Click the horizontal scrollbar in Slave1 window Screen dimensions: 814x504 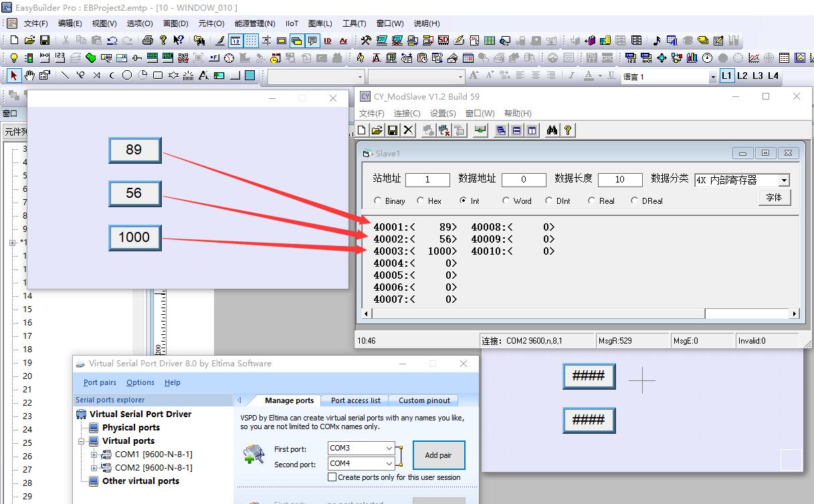[535, 313]
